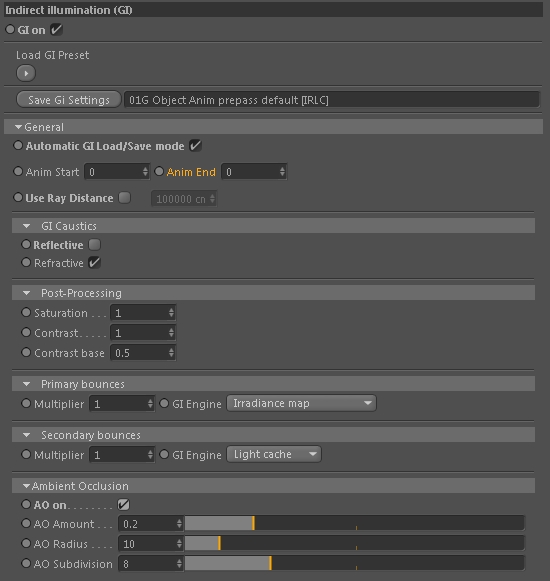Open the primary GI Engine Irradiance map dropdown
The image size is (550, 581).
[301, 403]
